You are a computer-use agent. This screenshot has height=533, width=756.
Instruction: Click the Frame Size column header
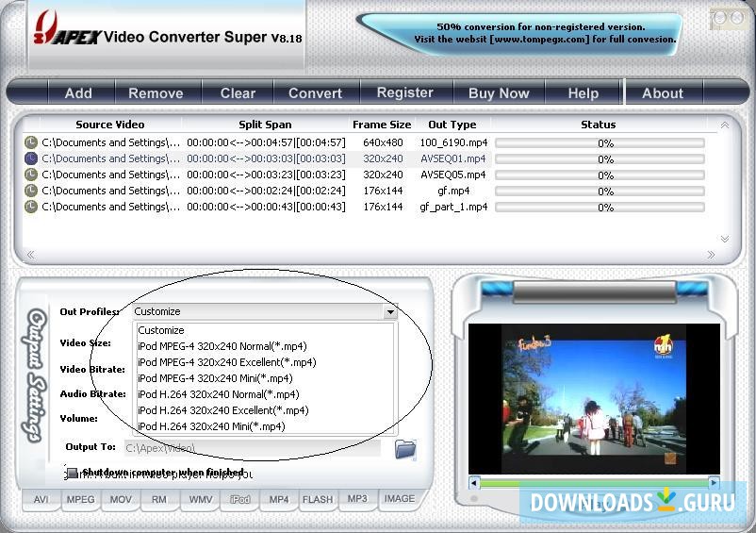(x=382, y=125)
